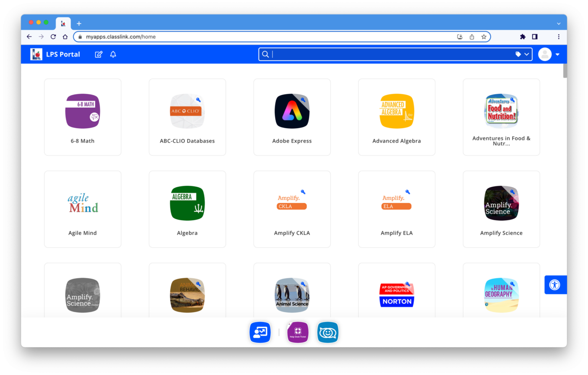
Task: Open the Chrome three-dot menu
Action: [559, 37]
